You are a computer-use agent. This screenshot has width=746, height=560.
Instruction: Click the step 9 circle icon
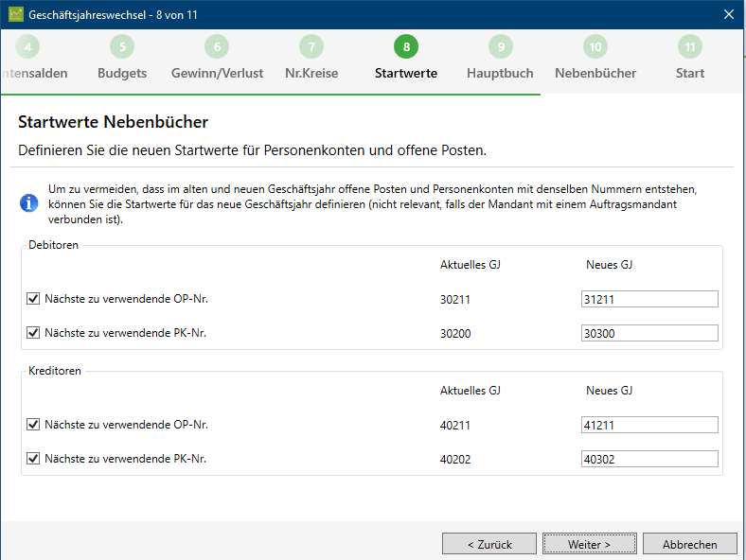click(501, 46)
